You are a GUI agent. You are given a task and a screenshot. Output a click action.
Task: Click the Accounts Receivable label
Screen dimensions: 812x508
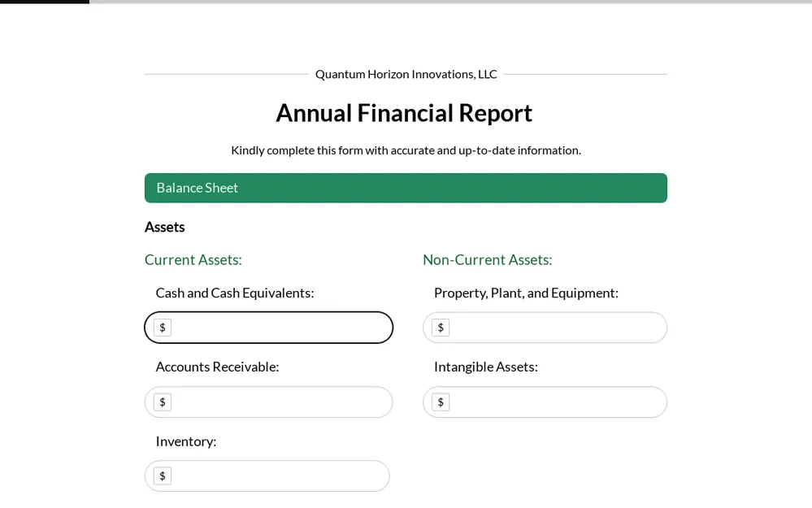click(x=217, y=367)
